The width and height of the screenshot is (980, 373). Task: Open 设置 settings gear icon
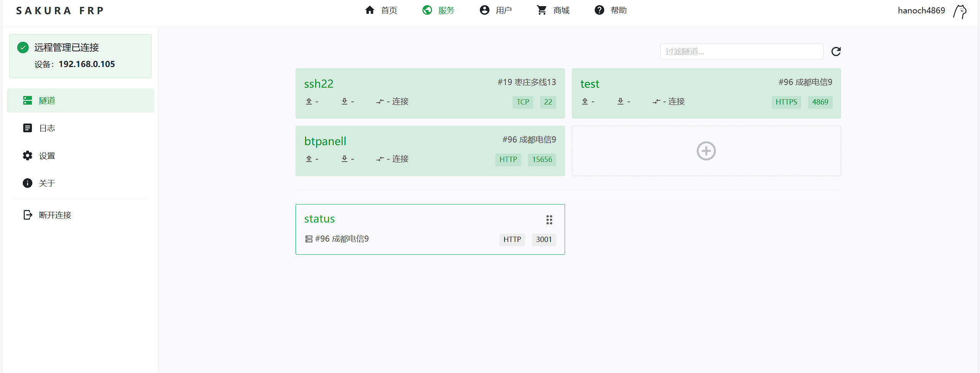pos(27,155)
